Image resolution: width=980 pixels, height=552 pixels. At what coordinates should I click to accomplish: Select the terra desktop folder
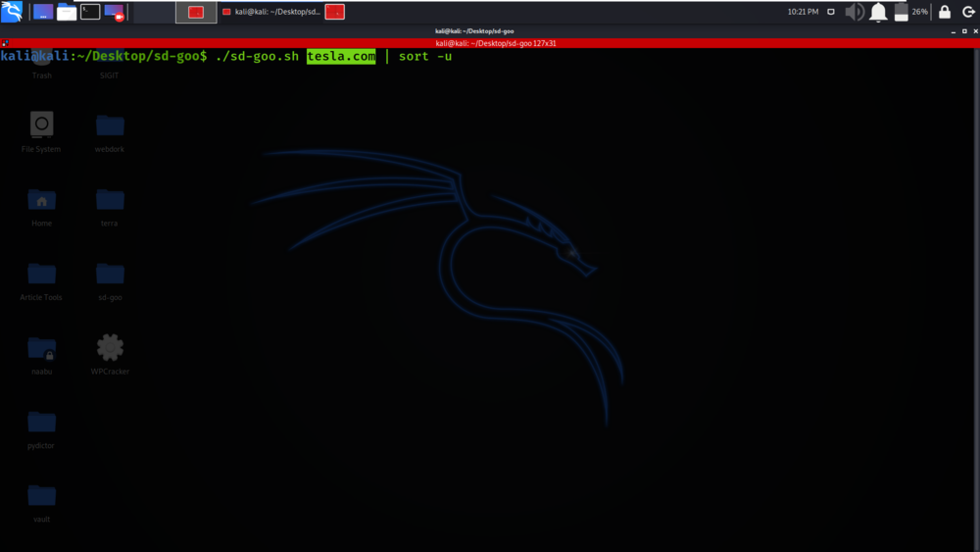110,208
